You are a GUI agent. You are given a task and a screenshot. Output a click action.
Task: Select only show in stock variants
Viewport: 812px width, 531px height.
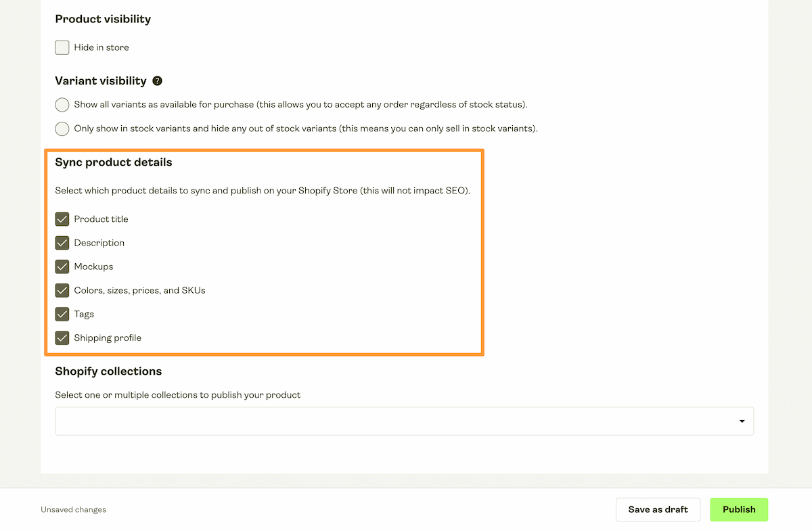pyautogui.click(x=62, y=129)
